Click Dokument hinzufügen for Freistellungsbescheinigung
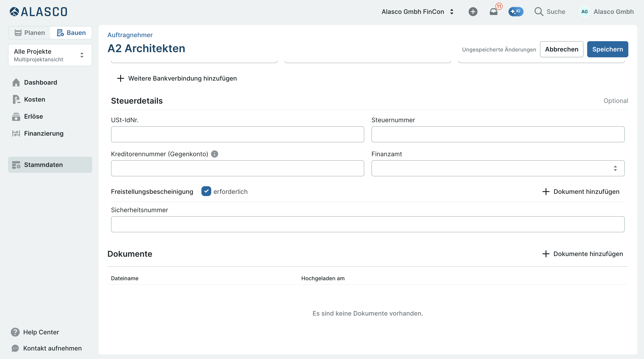The image size is (644, 359). (581, 192)
